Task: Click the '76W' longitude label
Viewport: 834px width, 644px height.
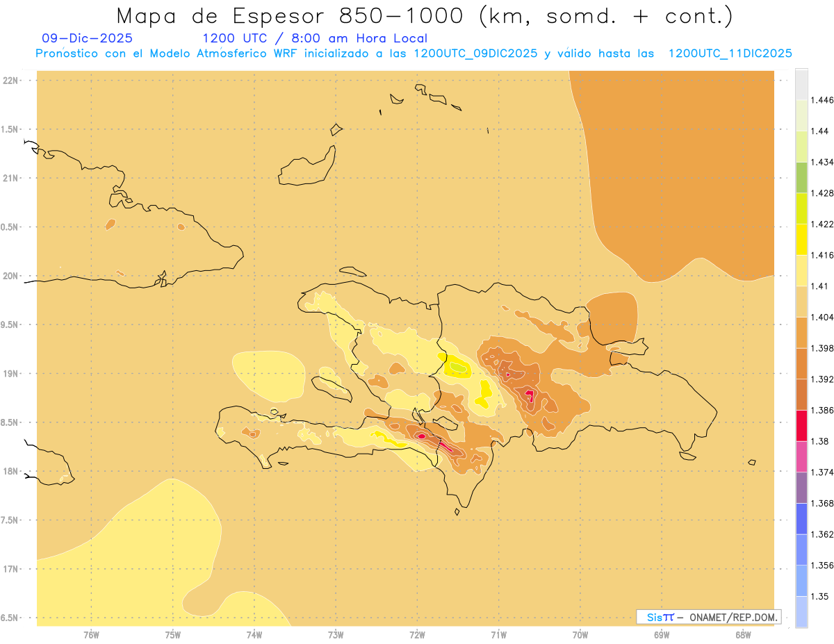Action: pos(91,635)
